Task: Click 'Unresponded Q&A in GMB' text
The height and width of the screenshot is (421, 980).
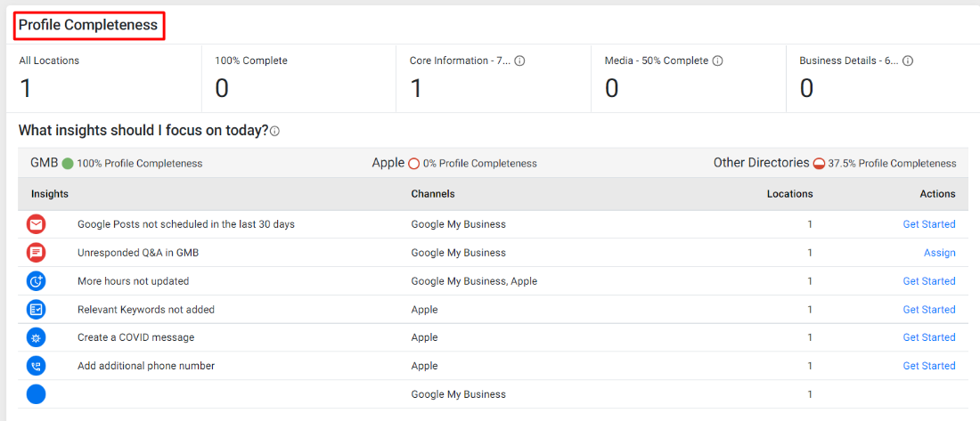Action: 138,253
